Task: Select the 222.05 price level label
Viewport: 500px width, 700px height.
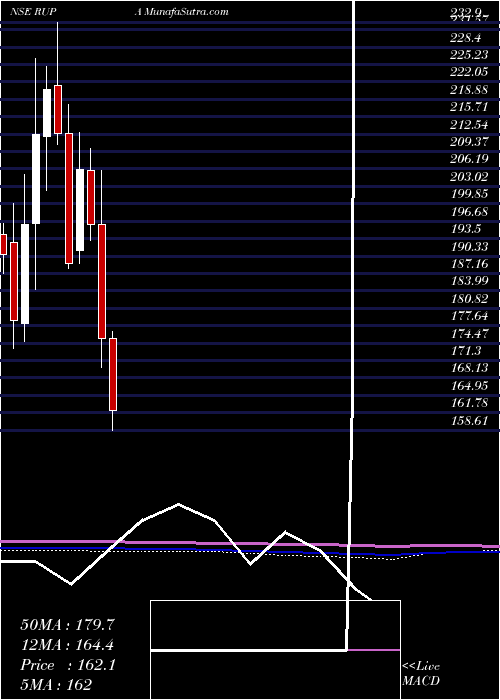Action: 470,72
